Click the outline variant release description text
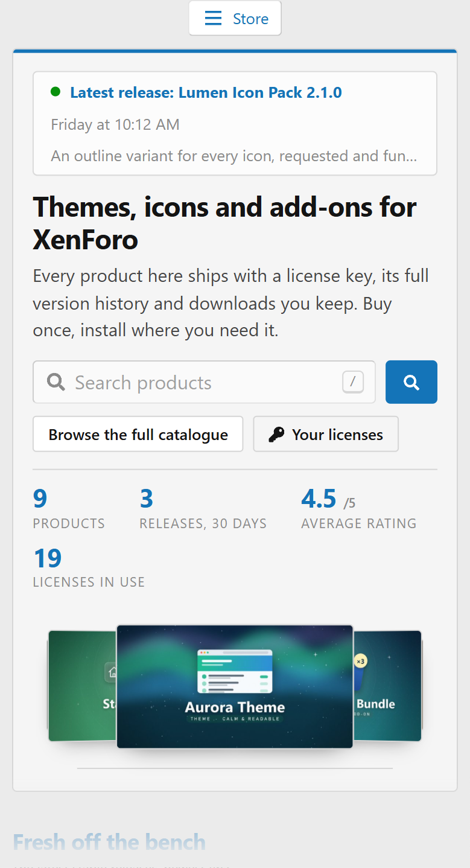 pos(234,156)
